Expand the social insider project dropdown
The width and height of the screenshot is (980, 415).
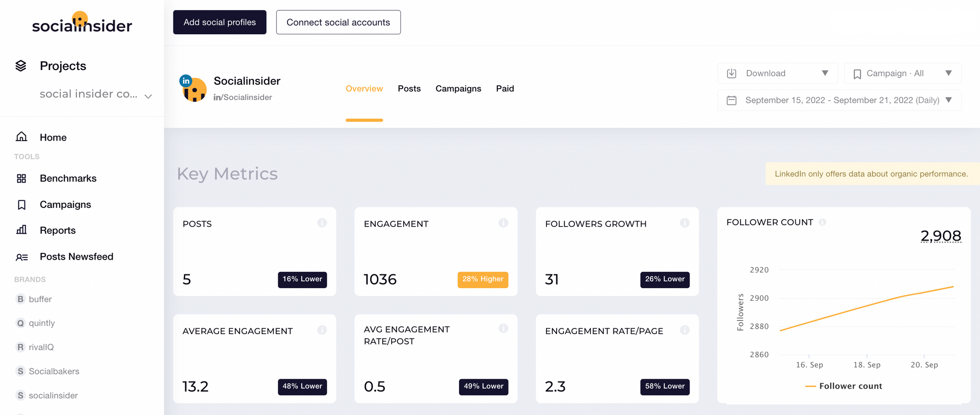(x=148, y=97)
